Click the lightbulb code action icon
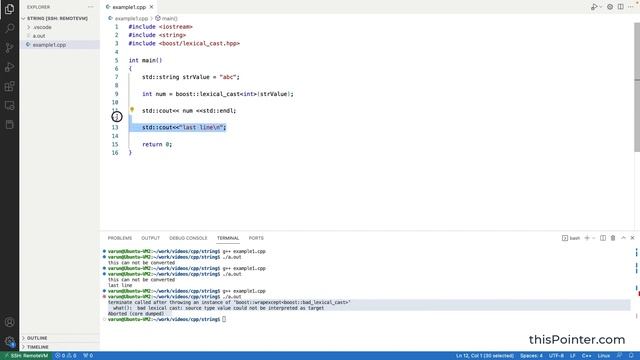The image size is (640, 360). tap(132, 109)
